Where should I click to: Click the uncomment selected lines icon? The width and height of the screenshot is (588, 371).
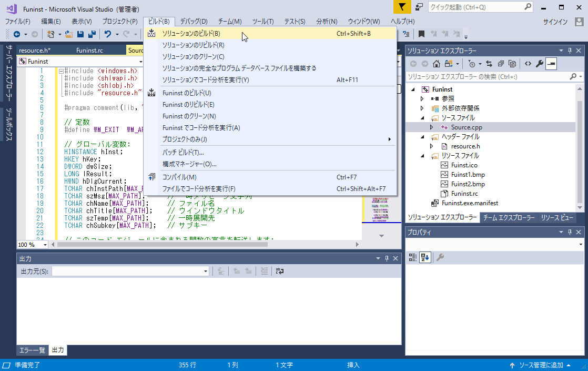[406, 34]
